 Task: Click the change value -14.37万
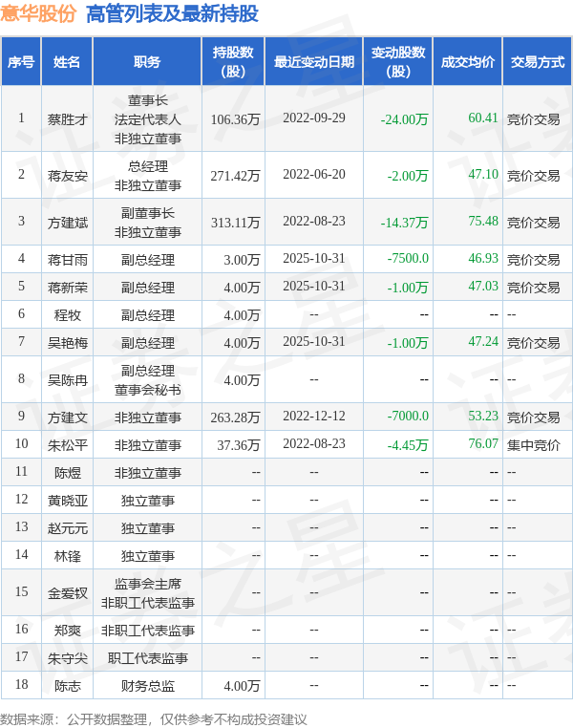(x=405, y=223)
